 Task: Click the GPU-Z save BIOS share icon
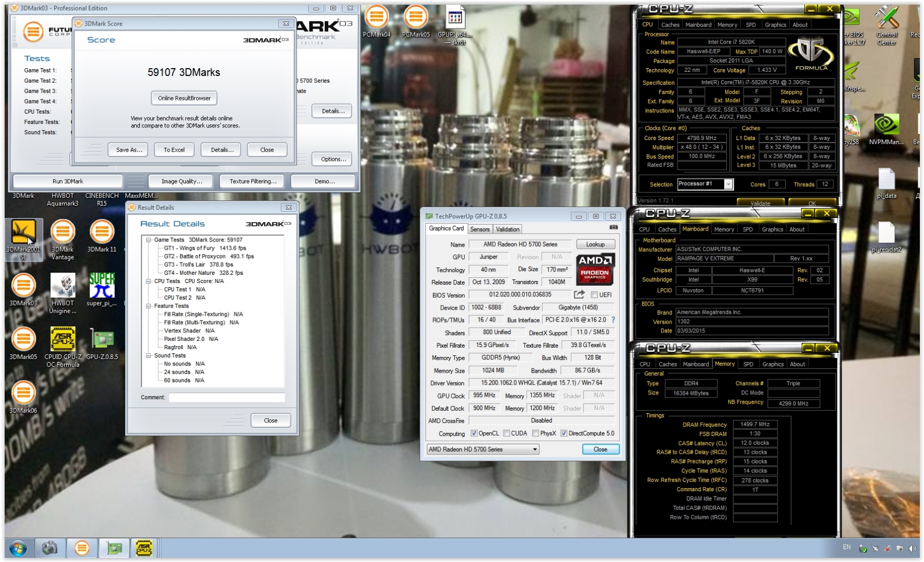point(579,295)
